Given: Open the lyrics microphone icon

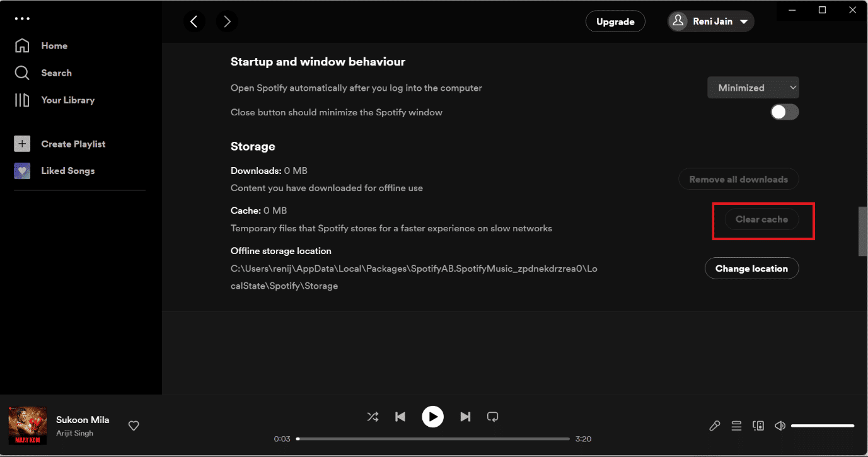Looking at the screenshot, I should point(714,426).
